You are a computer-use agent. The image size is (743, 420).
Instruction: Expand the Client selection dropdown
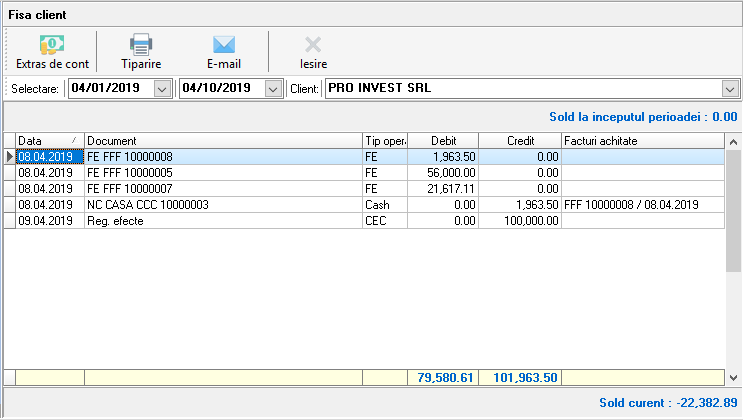(x=729, y=89)
